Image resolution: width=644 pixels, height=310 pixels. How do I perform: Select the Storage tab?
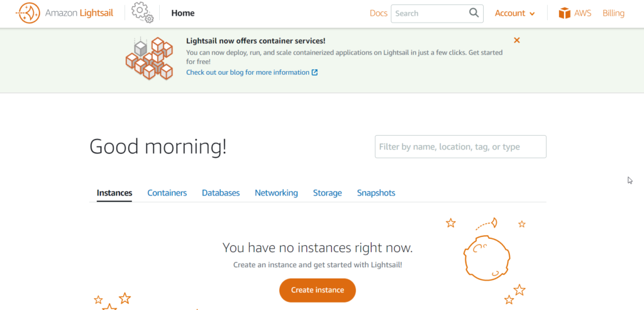(327, 192)
